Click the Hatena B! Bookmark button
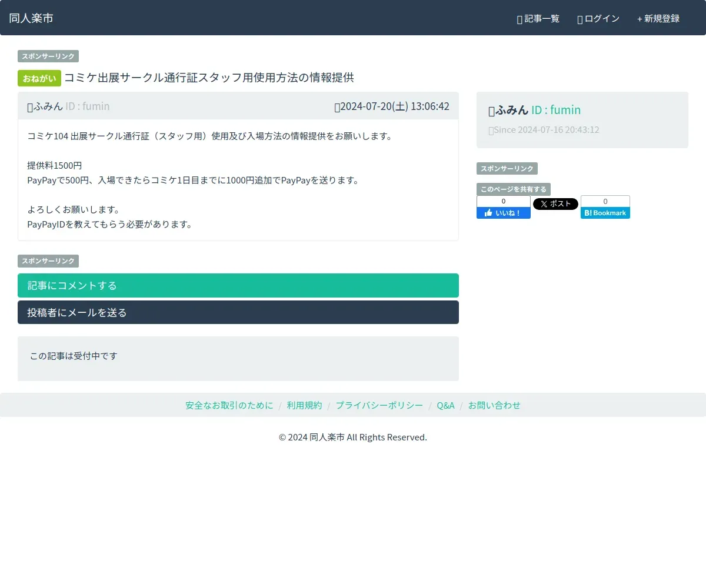This screenshot has height=588, width=706. tap(605, 213)
